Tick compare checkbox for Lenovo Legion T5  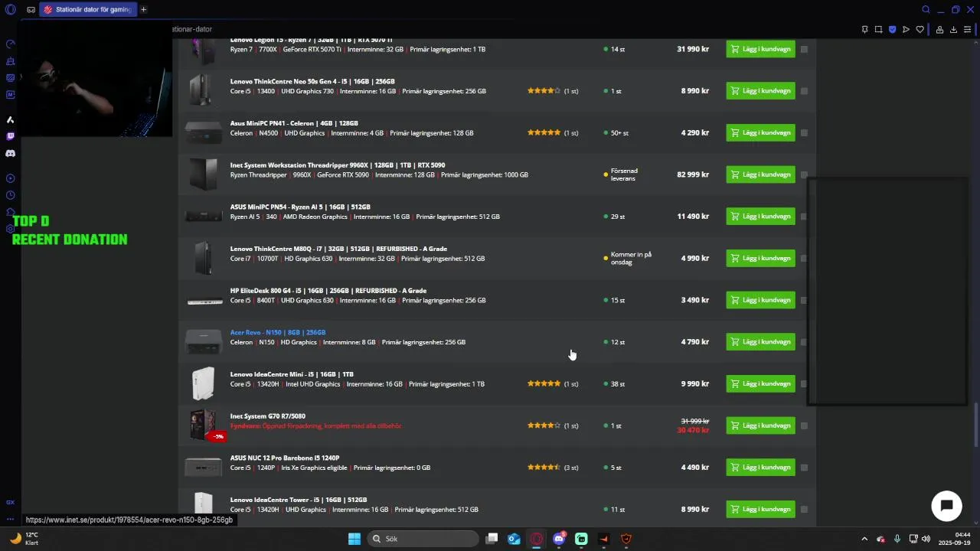804,49
